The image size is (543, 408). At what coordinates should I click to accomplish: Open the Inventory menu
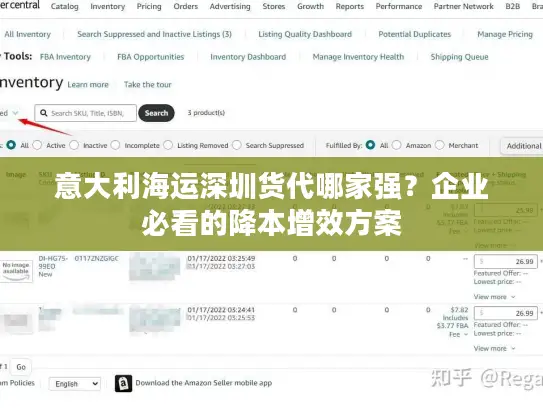(x=107, y=6)
